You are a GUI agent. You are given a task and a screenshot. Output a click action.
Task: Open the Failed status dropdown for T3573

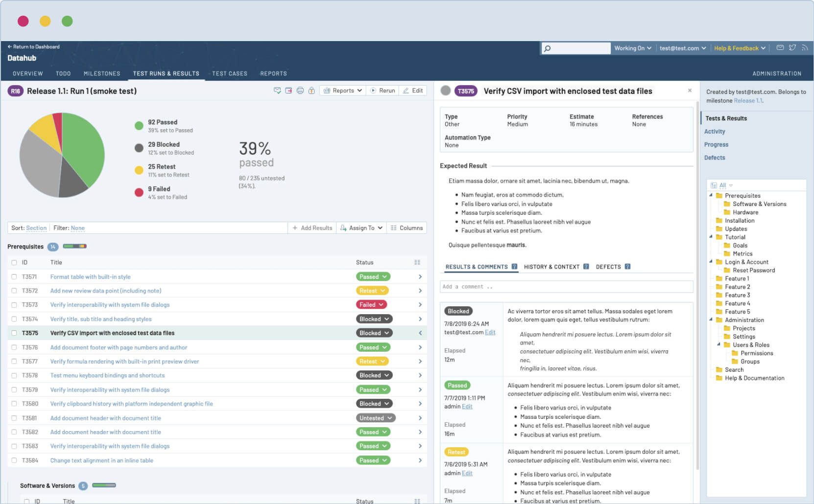(x=372, y=305)
